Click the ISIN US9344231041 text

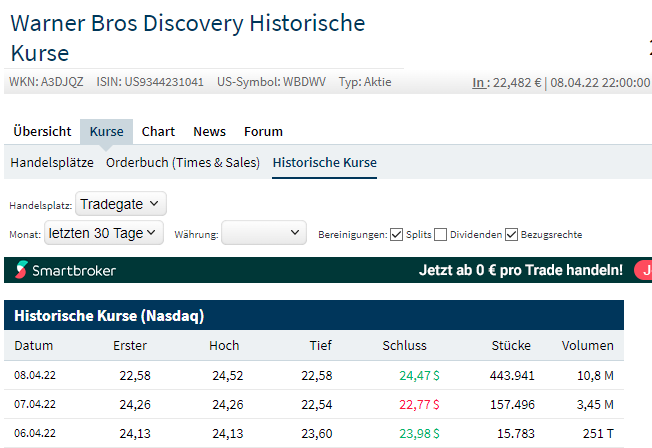(150, 82)
